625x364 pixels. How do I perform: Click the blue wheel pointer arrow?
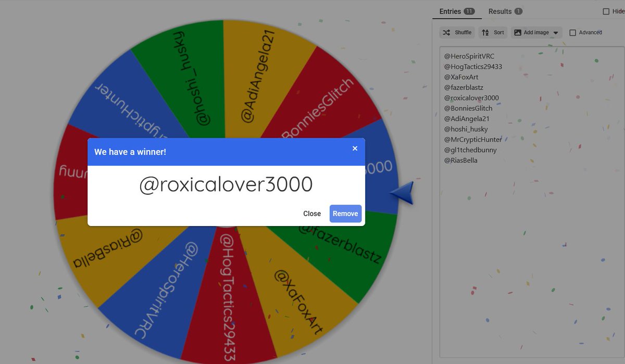tap(402, 193)
